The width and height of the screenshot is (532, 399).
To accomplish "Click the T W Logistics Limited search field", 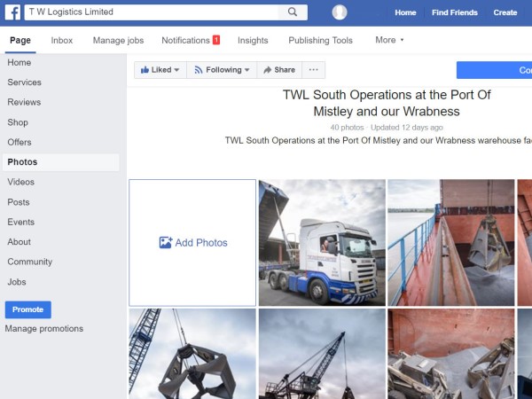I will [x=152, y=12].
